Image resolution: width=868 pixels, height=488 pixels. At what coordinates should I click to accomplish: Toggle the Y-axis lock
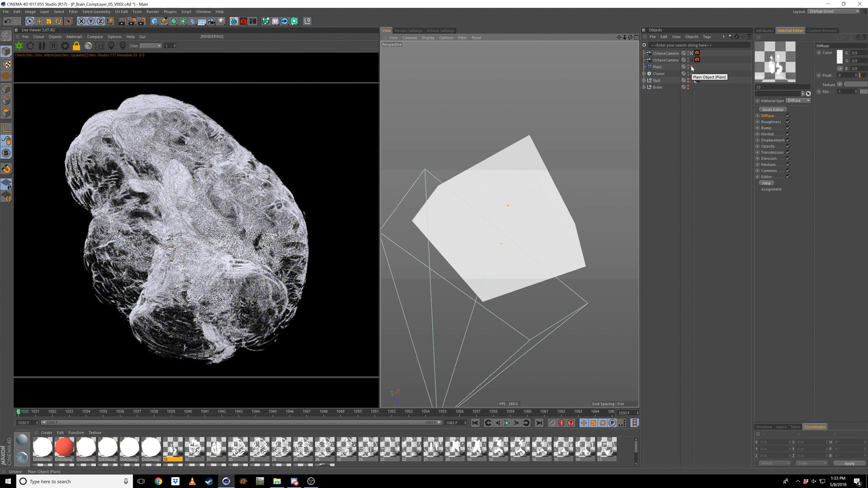(91, 21)
